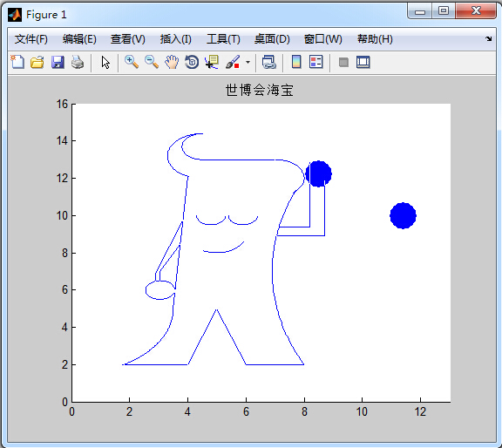Image resolution: width=502 pixels, height=448 pixels.
Task: Print the figure using printer icon
Action: coord(78,62)
